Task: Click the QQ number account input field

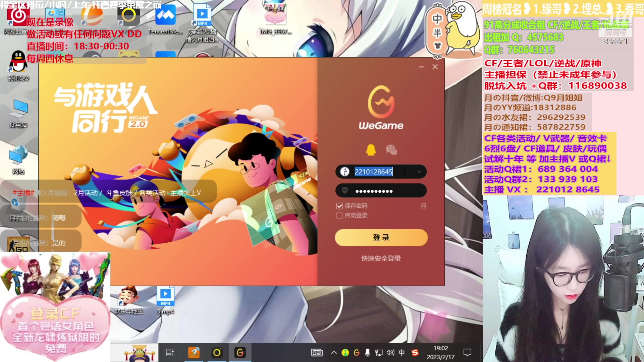Action: tap(381, 172)
